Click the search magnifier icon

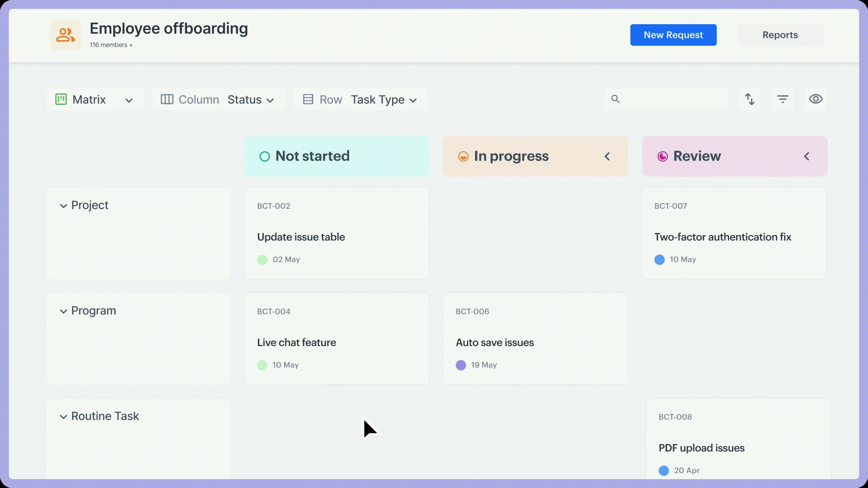click(x=615, y=99)
